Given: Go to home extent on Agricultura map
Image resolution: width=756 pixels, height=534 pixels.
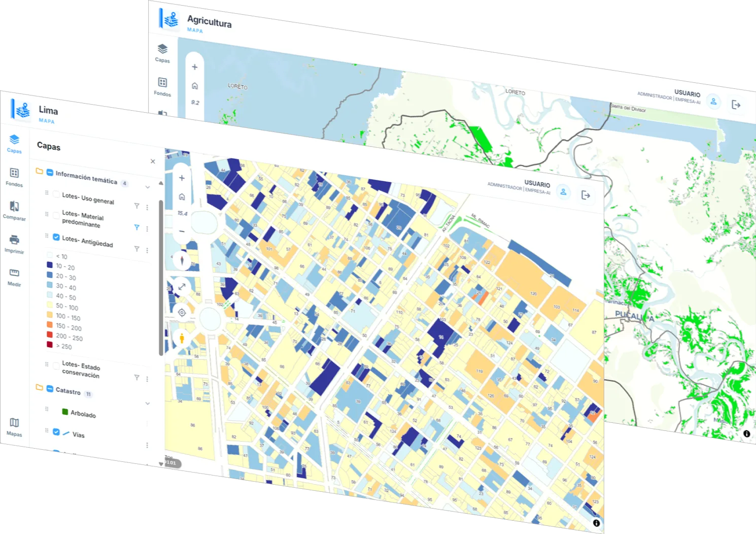Looking at the screenshot, I should 195,86.
